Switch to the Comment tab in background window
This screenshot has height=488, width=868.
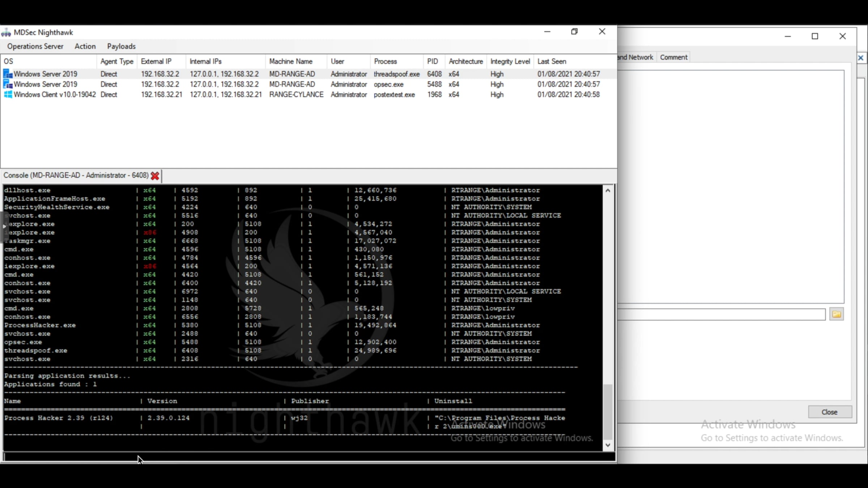673,57
